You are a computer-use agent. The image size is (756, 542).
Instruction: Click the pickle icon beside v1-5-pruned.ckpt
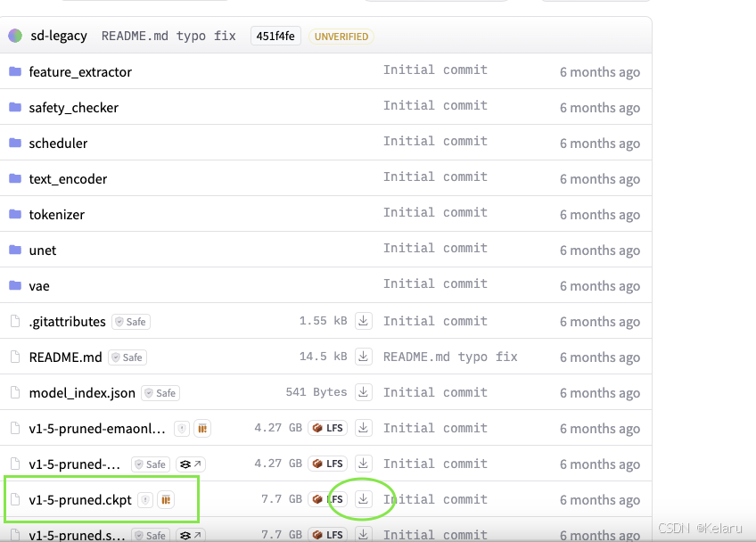coord(166,500)
